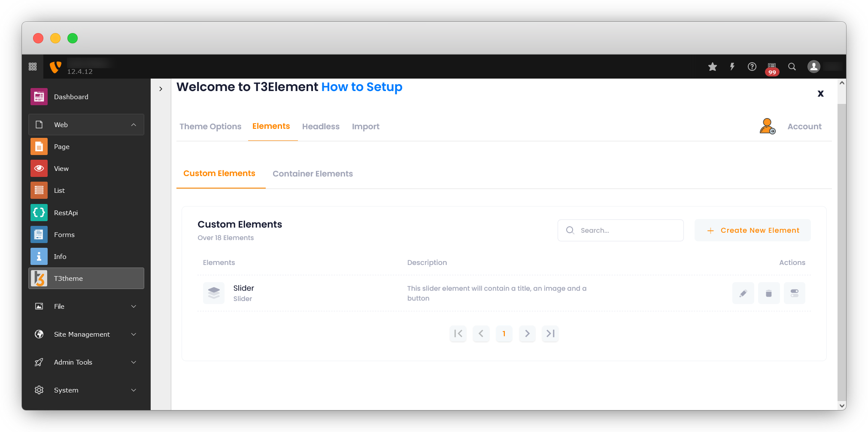
Task: Select Custom Elements sub-tab
Action: click(219, 173)
